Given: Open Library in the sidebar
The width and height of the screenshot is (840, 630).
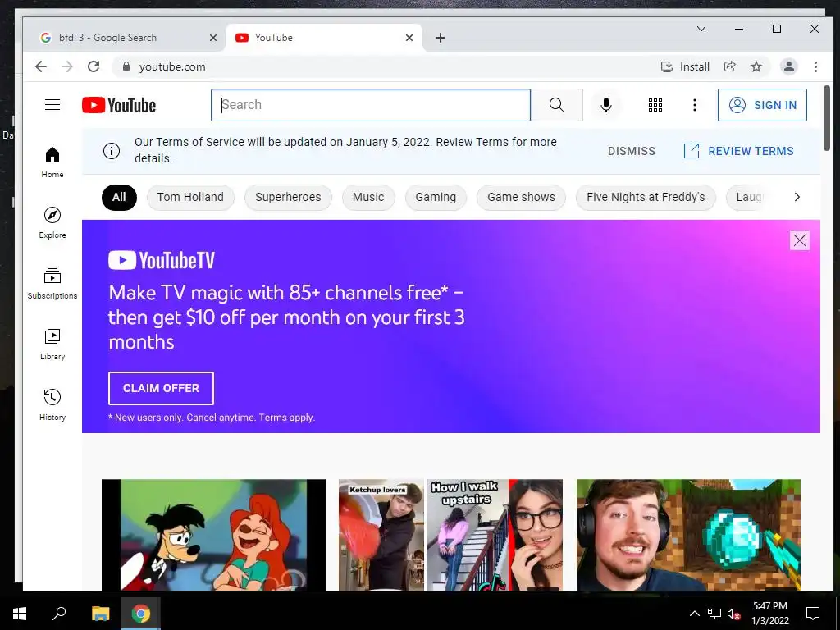Looking at the screenshot, I should [52, 344].
